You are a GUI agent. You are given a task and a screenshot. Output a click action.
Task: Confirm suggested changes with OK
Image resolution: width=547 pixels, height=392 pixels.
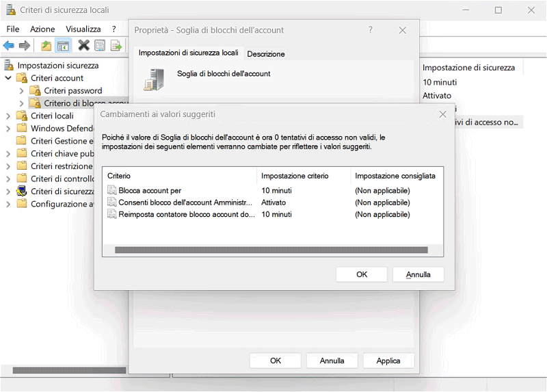[362, 274]
